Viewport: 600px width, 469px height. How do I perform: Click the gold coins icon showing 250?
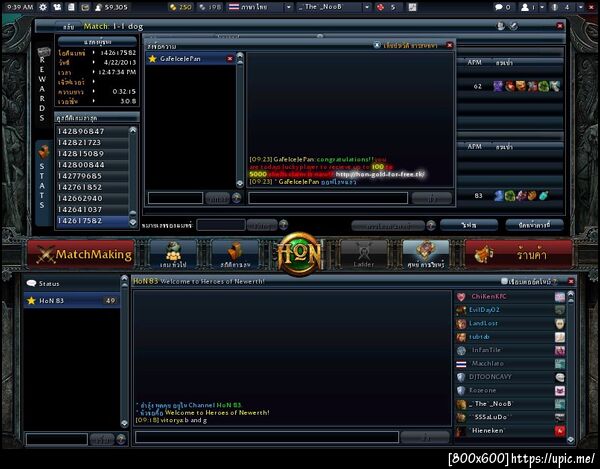tap(173, 7)
